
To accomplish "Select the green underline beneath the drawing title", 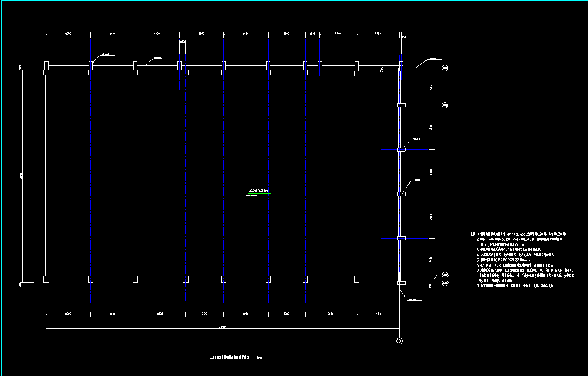I will [x=229, y=362].
